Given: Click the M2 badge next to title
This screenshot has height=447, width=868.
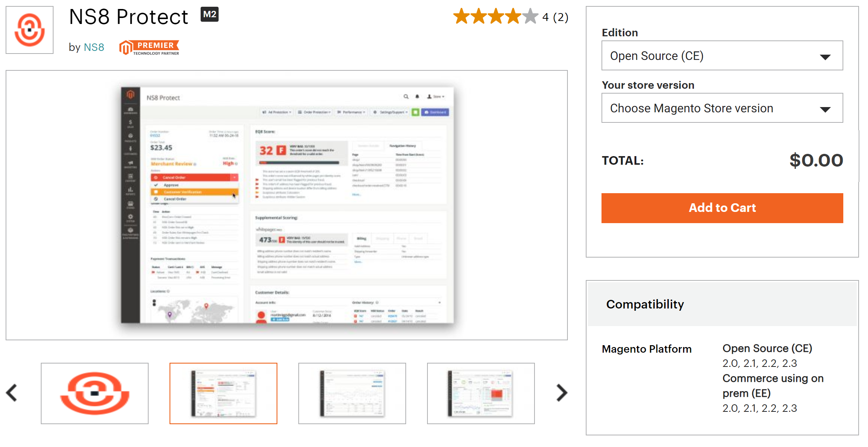Looking at the screenshot, I should coord(209,15).
